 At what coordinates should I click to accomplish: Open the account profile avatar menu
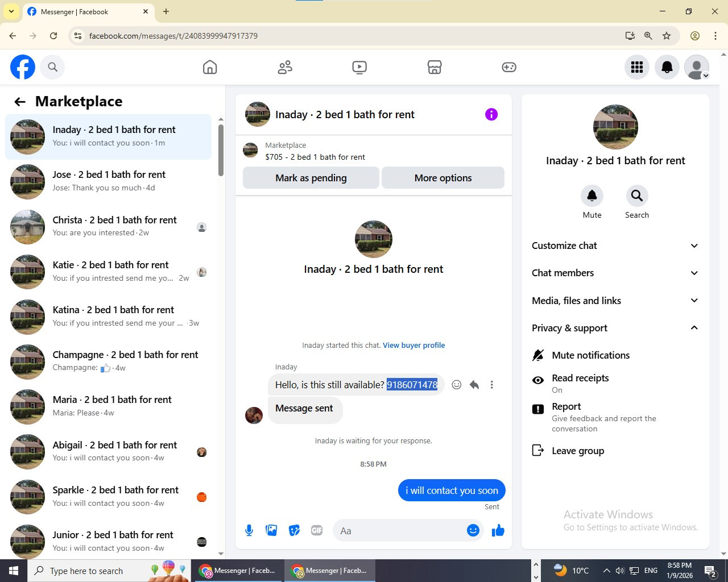697,67
